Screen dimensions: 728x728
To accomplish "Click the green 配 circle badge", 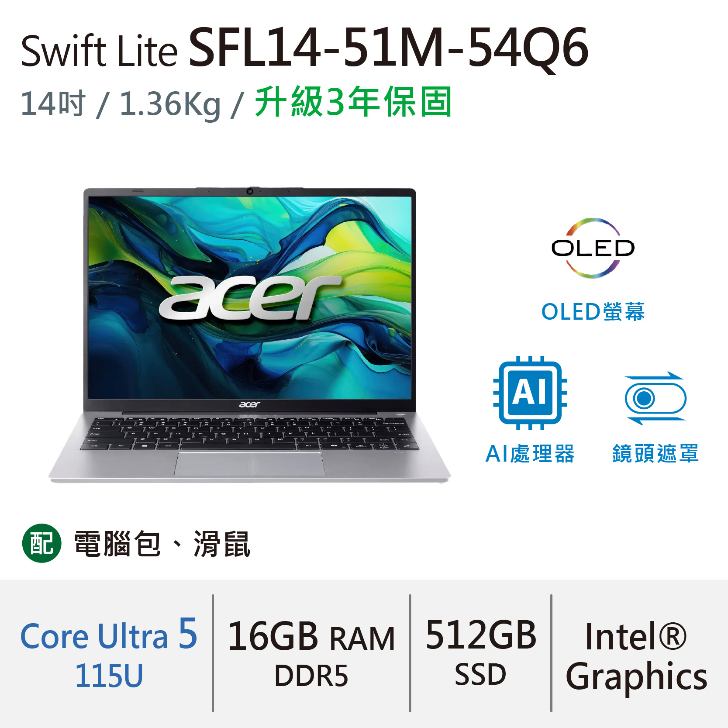I will pyautogui.click(x=42, y=543).
